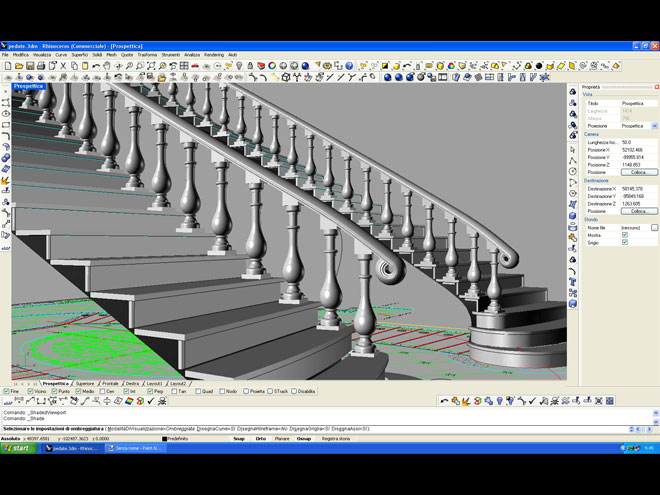Click the red car icon
Image resolution: width=660 pixels, height=495 pixels.
[195, 66]
